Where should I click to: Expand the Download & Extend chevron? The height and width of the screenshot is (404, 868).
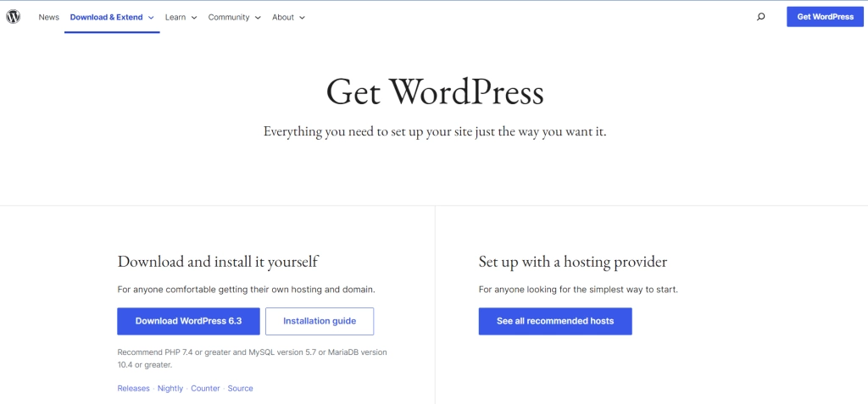coord(151,18)
